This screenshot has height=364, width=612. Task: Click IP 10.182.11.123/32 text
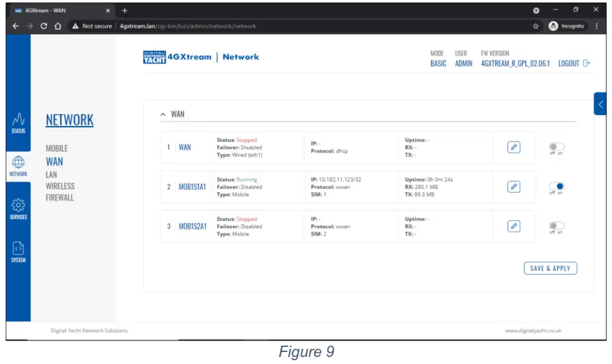pos(336,179)
